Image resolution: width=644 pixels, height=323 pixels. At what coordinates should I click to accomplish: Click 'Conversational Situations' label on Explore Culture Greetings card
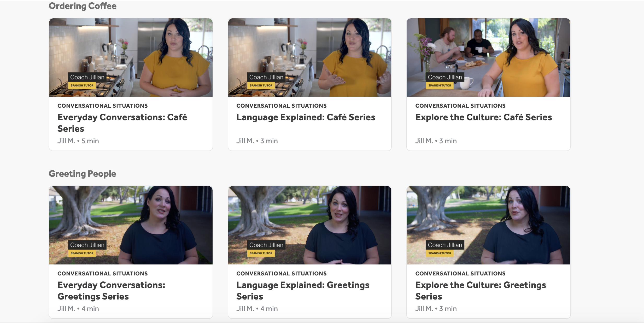point(460,274)
